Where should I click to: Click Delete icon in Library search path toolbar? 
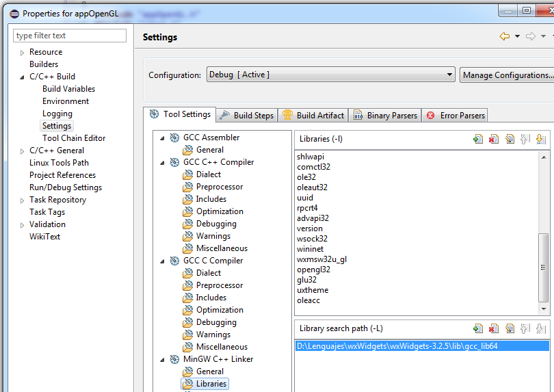(494, 328)
